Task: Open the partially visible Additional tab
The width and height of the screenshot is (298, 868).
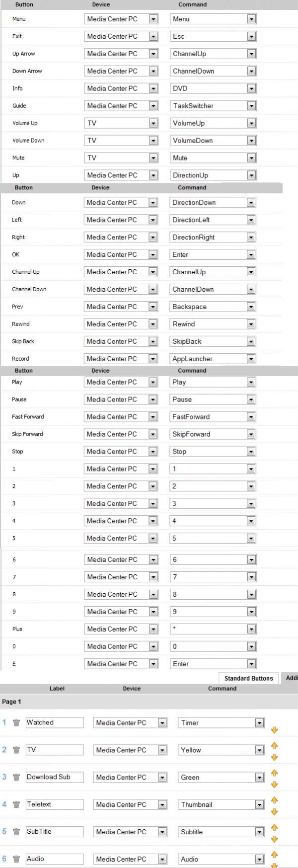Action: (x=291, y=678)
